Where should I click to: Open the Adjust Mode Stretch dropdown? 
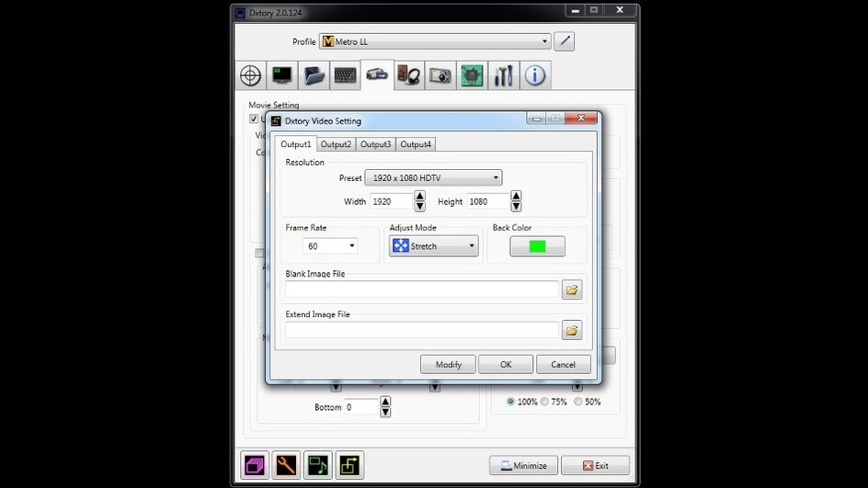coord(433,246)
